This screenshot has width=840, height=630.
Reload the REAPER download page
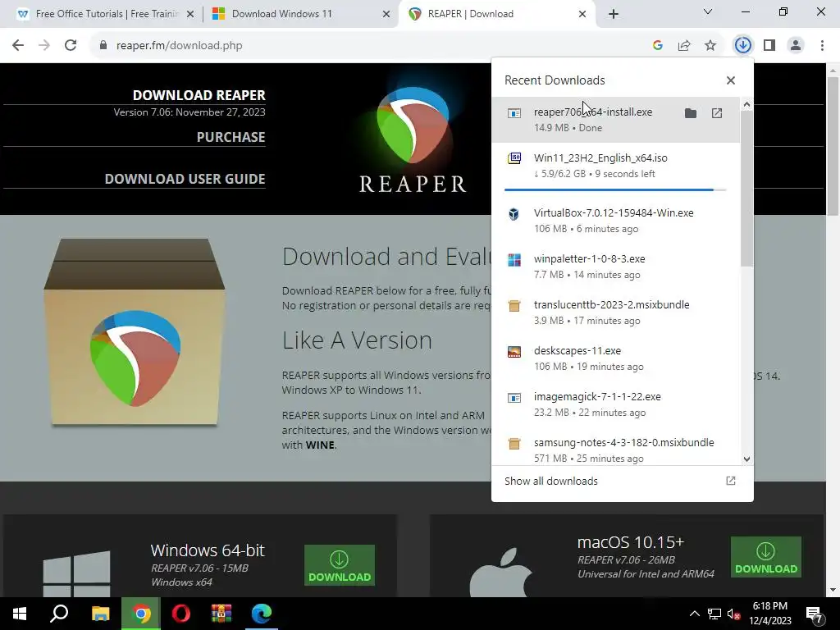click(x=71, y=46)
